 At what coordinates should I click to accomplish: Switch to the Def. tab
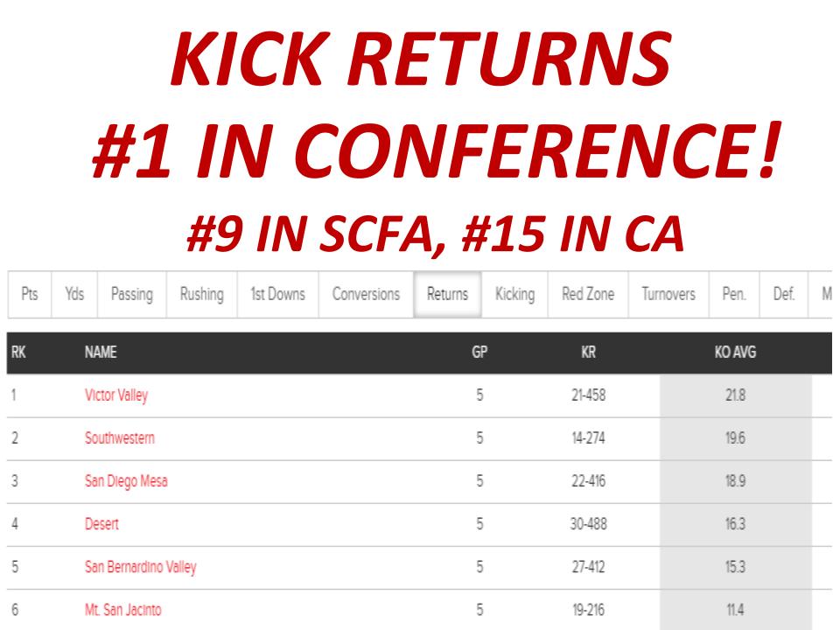pos(783,294)
